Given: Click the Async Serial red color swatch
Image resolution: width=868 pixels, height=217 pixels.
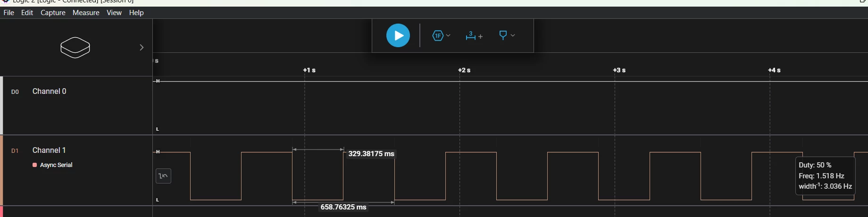Looking at the screenshot, I should click(x=35, y=165).
